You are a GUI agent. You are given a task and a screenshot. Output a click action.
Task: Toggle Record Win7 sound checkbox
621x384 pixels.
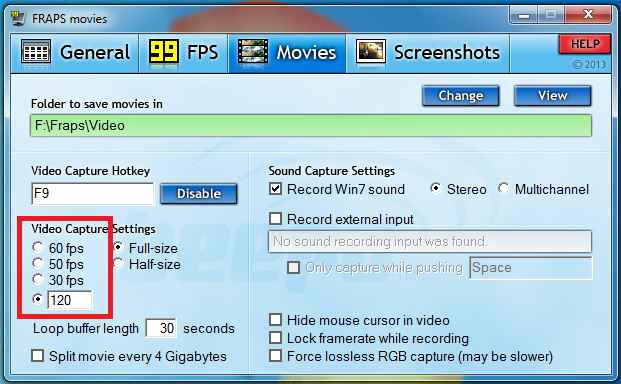click(x=276, y=188)
